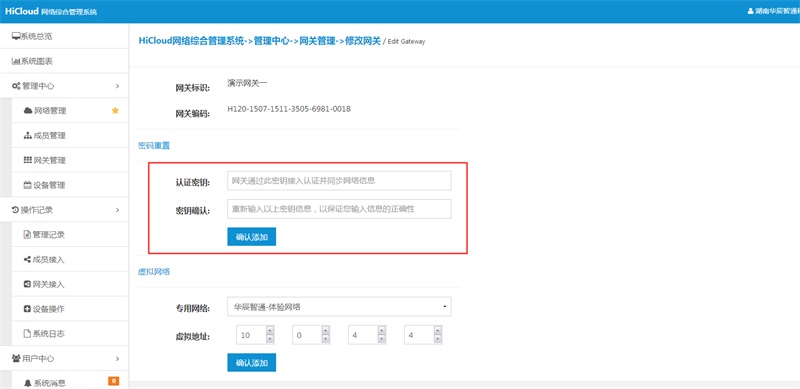Click 网关管理 in the breadcrumb
The image size is (800, 389).
pyautogui.click(x=316, y=41)
